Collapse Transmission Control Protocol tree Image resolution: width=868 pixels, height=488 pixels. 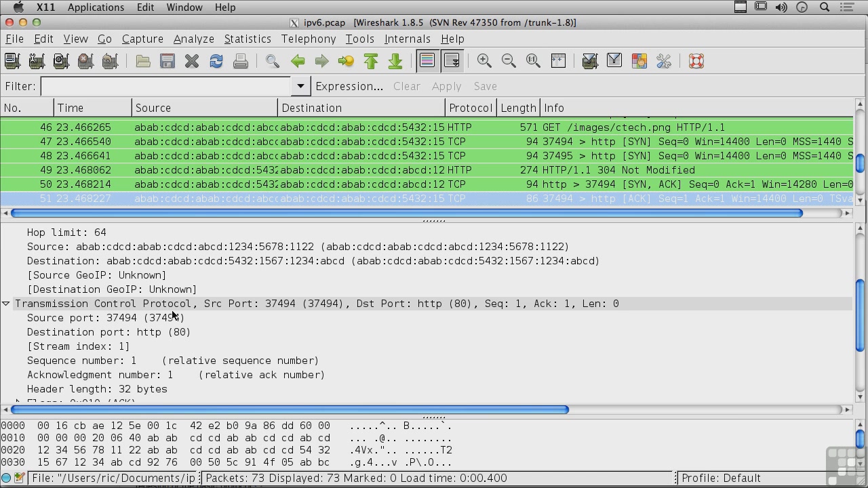coord(6,304)
